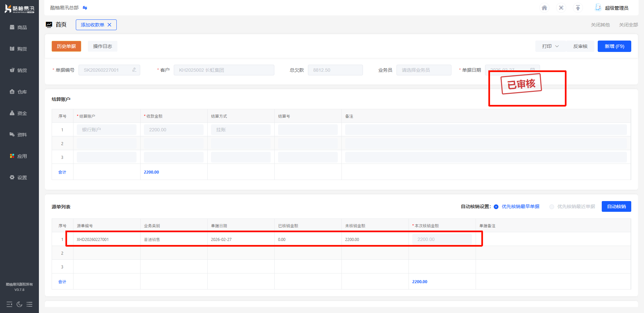The image size is (644, 313).
Task: Switch organization using the swap arrows icon
Action: (85, 8)
